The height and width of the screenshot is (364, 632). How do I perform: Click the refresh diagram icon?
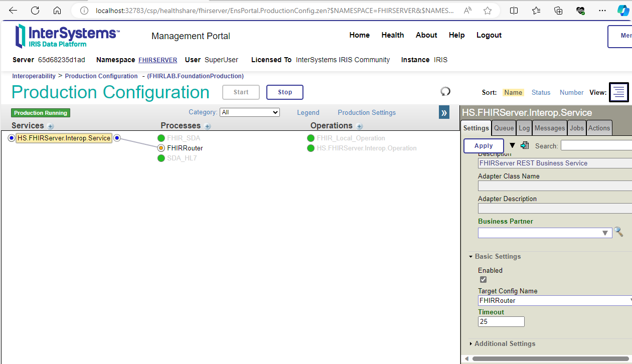(x=445, y=91)
